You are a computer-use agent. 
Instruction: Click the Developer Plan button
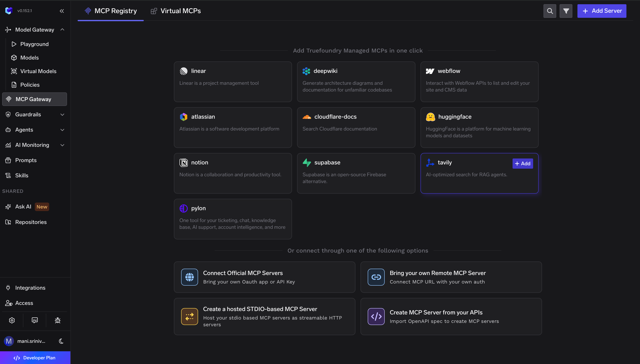click(35, 358)
